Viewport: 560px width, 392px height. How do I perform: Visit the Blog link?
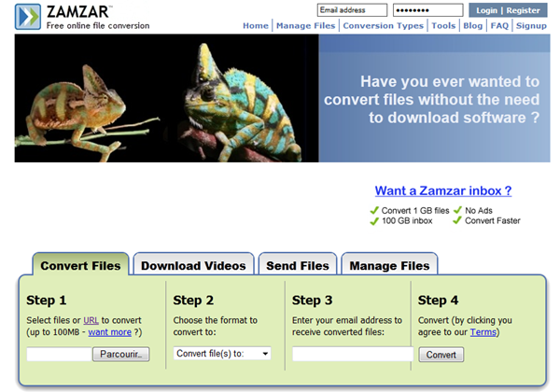pos(473,26)
